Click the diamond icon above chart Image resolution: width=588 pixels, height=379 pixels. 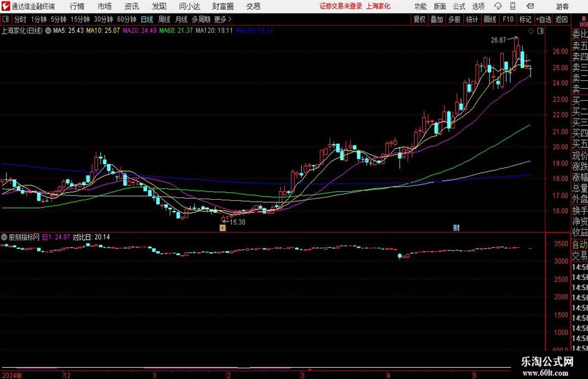(x=531, y=31)
